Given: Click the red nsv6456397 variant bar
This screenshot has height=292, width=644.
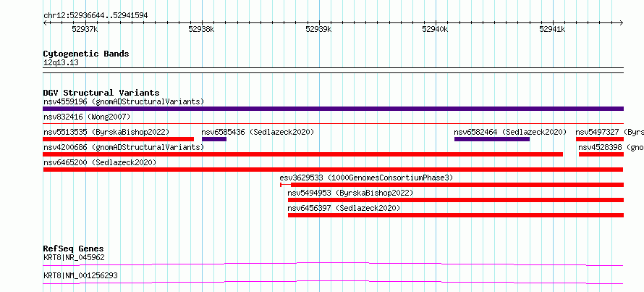Looking at the screenshot, I should point(456,215).
